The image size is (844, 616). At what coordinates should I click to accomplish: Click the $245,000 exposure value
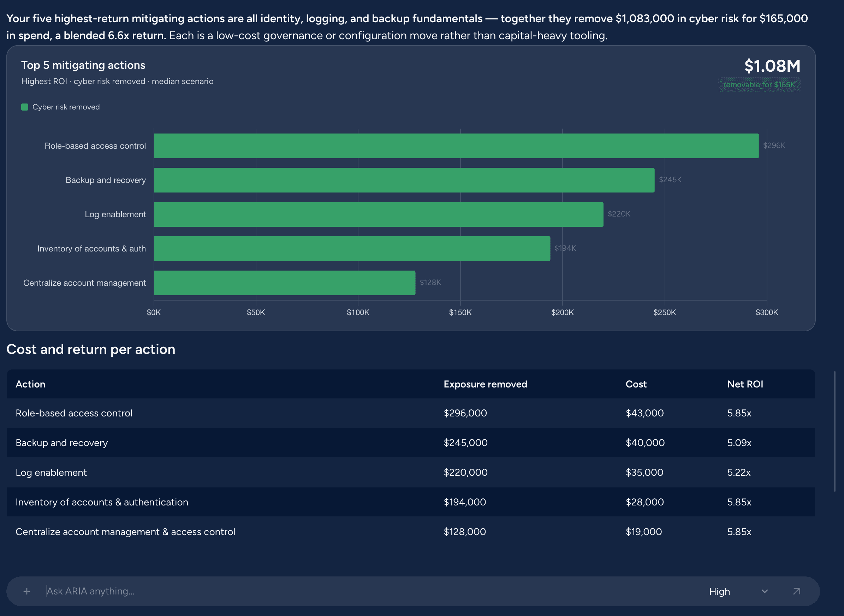click(466, 443)
